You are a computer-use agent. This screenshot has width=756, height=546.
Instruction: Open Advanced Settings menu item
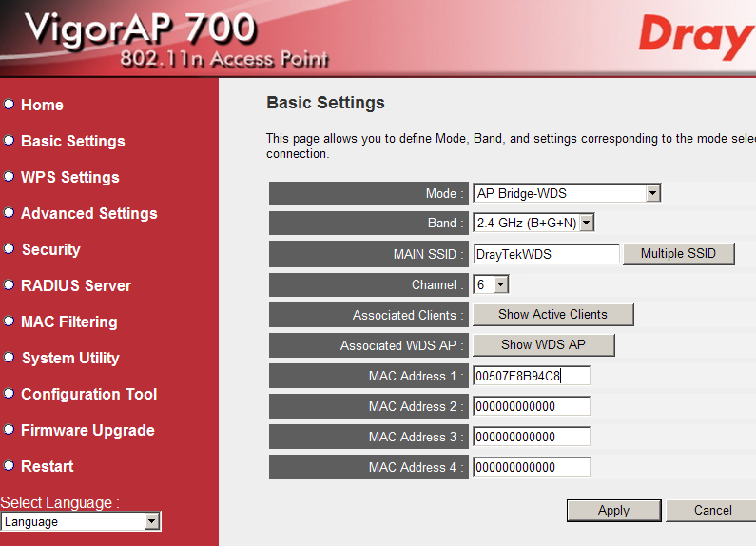(88, 213)
